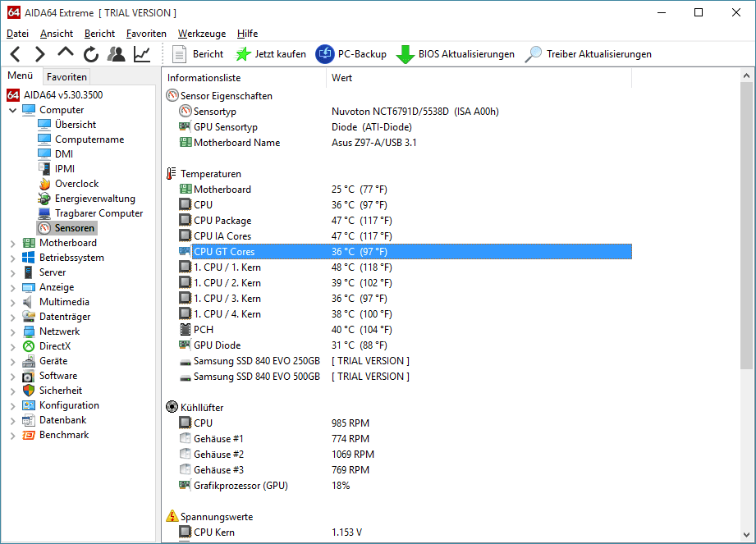Expand the Konfiguration tree node
The image size is (756, 544).
point(13,406)
